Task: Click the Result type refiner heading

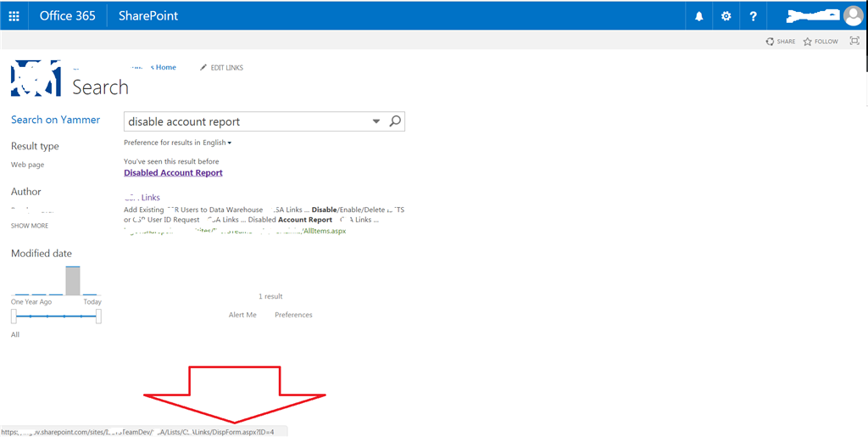Action: [35, 146]
